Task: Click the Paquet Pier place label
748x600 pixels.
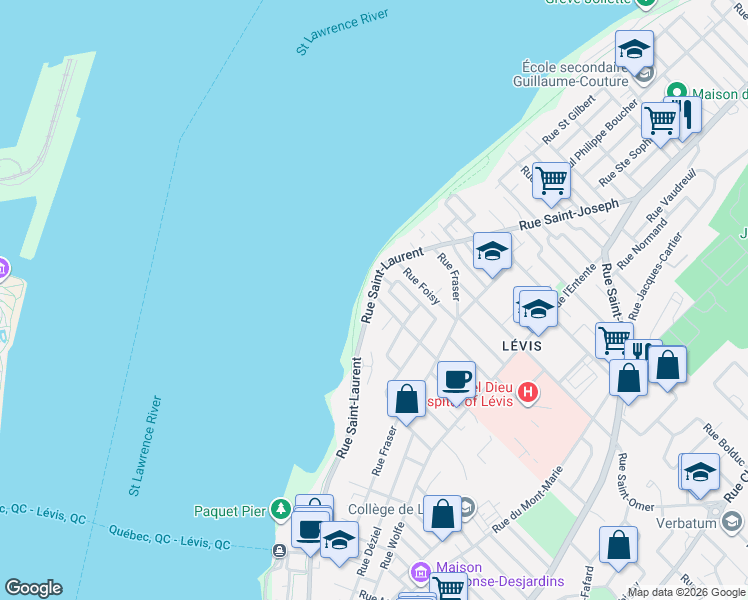Action: 230,511
